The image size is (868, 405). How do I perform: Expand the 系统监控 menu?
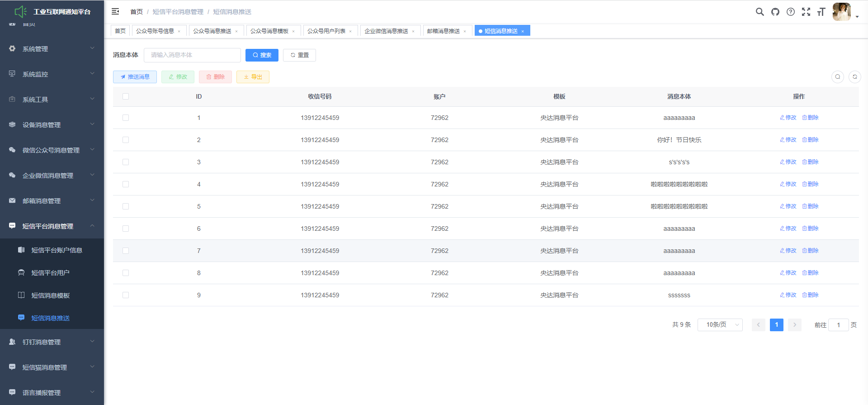tap(52, 74)
